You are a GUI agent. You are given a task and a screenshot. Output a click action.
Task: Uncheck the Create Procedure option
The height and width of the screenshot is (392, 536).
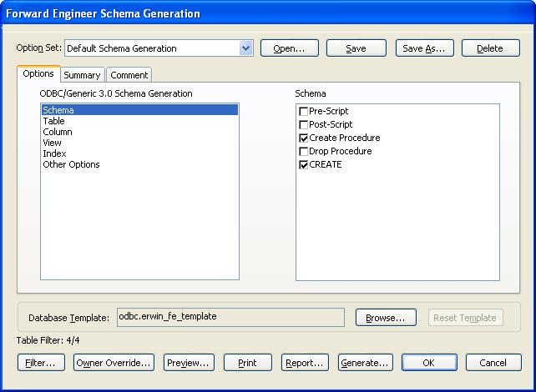[x=304, y=138]
